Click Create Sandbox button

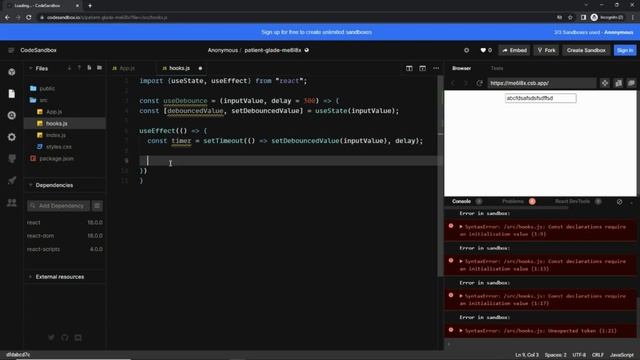[586, 50]
